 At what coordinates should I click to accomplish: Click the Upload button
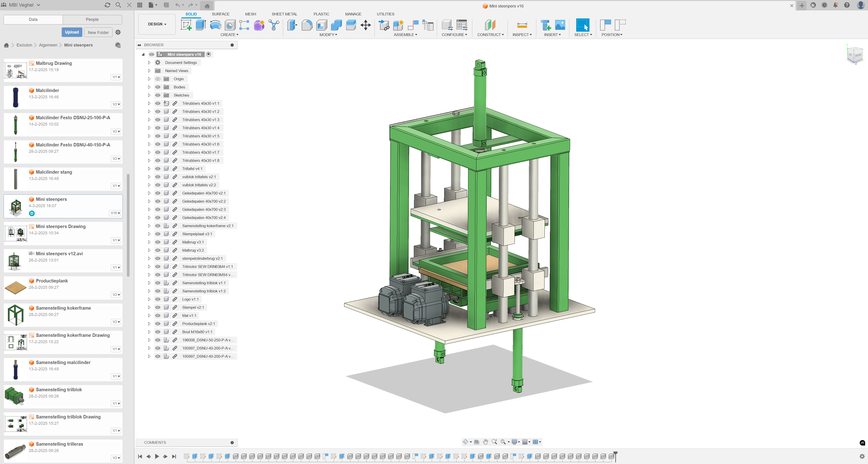pos(72,32)
